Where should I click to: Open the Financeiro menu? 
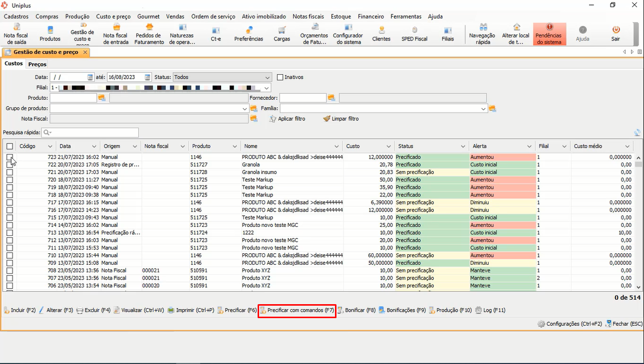(x=370, y=16)
